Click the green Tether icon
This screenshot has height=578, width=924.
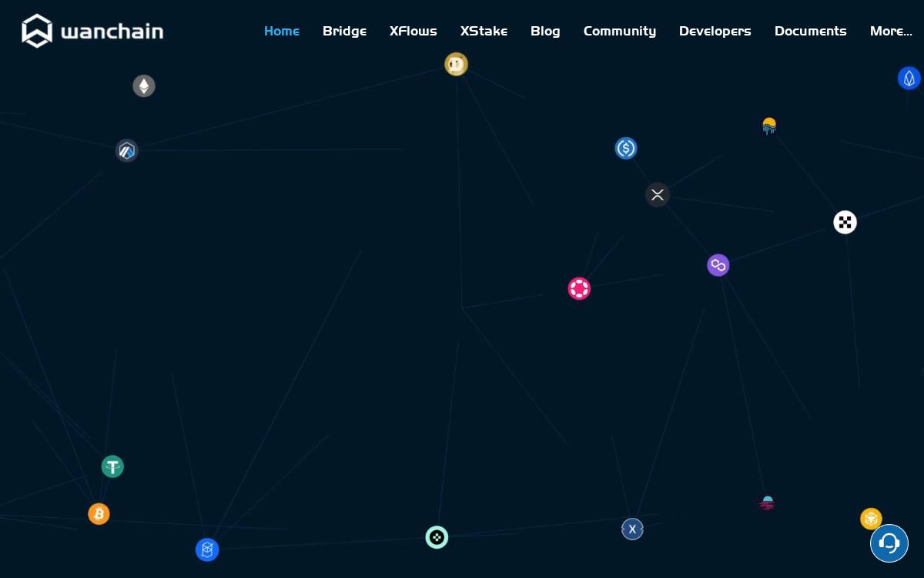pos(112,466)
